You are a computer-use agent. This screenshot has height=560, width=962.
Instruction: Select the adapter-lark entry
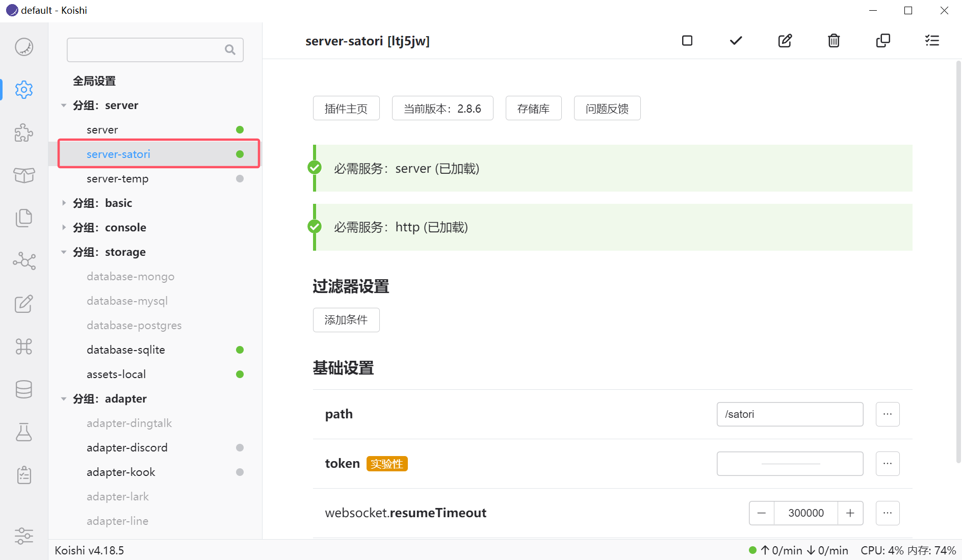[x=155, y=497]
